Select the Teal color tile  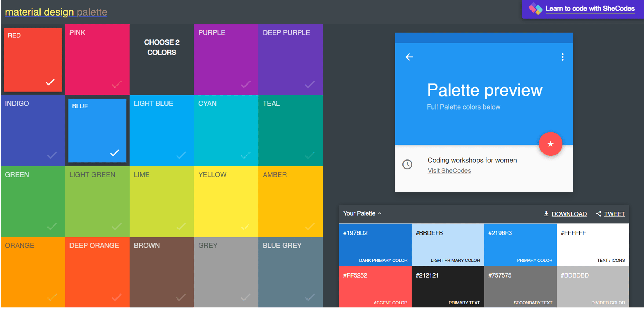[x=290, y=130]
